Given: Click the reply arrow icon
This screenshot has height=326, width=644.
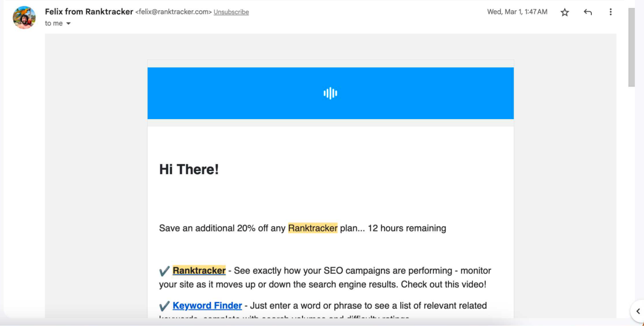Looking at the screenshot, I should pyautogui.click(x=588, y=12).
